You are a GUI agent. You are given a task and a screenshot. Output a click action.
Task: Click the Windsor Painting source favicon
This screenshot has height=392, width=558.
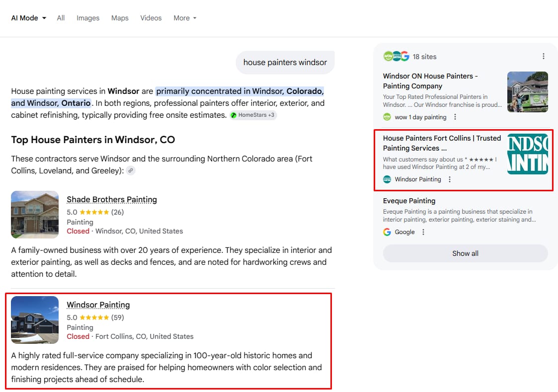click(387, 179)
